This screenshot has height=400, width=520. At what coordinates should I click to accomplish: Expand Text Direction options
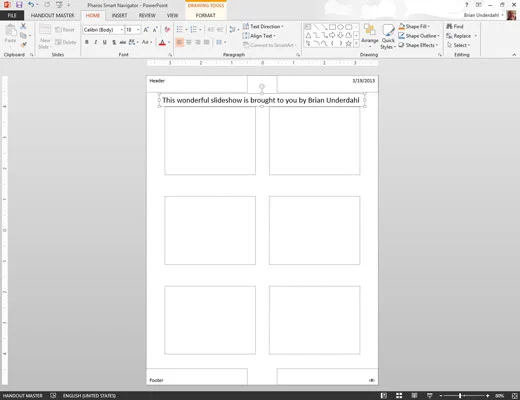[x=263, y=26]
